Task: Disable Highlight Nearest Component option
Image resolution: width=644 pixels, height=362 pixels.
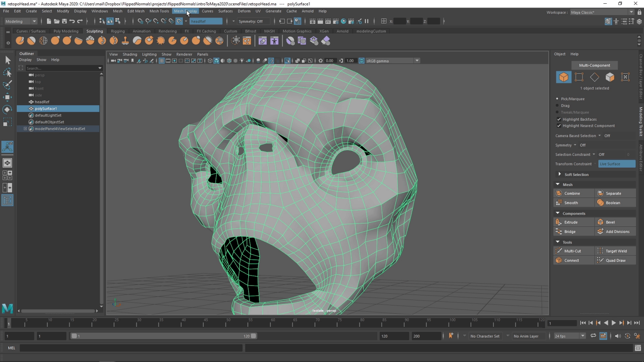Action: [x=559, y=126]
